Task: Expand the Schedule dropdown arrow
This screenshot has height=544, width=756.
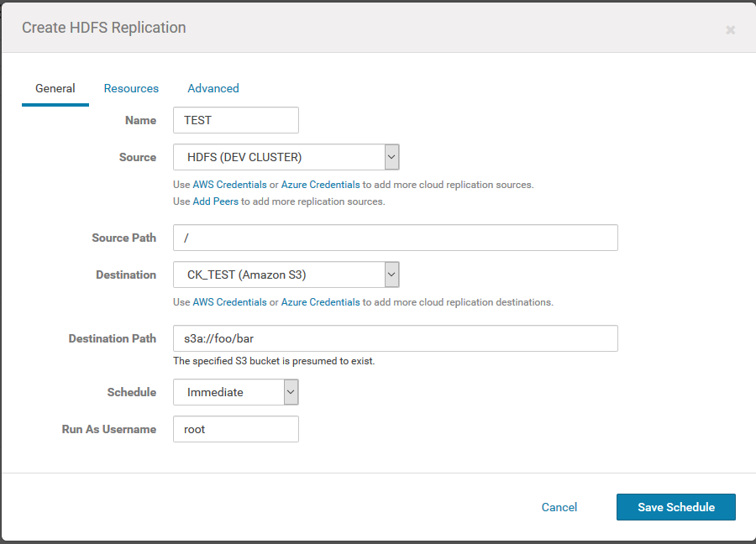Action: 291,392
